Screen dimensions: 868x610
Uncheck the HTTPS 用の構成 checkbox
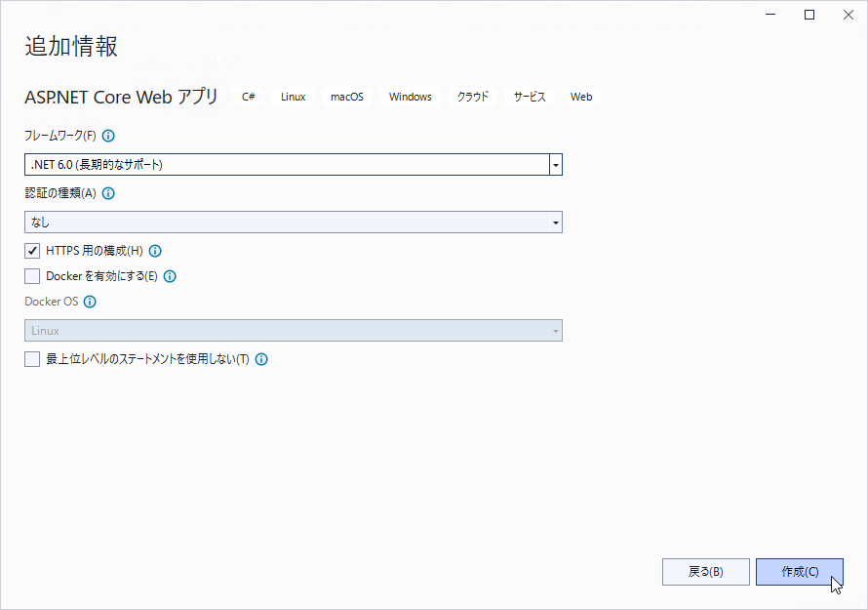(32, 251)
